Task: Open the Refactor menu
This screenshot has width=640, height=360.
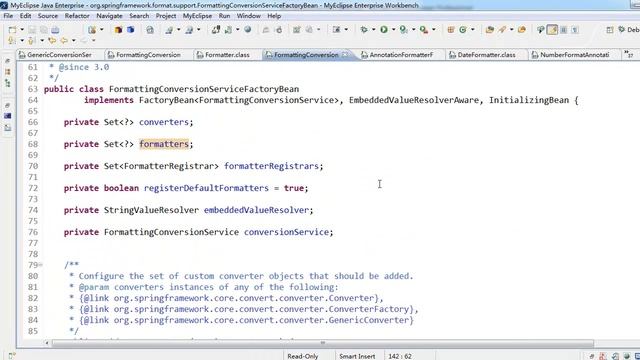Action: pyautogui.click(x=77, y=16)
